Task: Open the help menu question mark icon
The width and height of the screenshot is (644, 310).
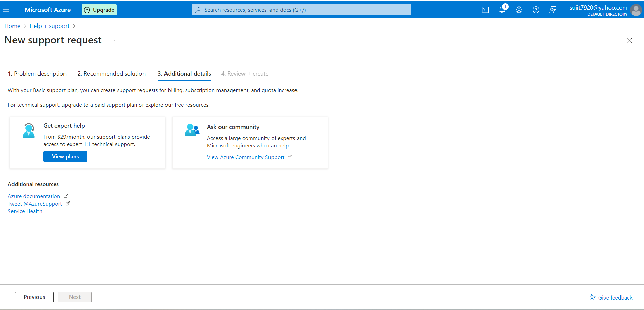Action: click(x=536, y=10)
